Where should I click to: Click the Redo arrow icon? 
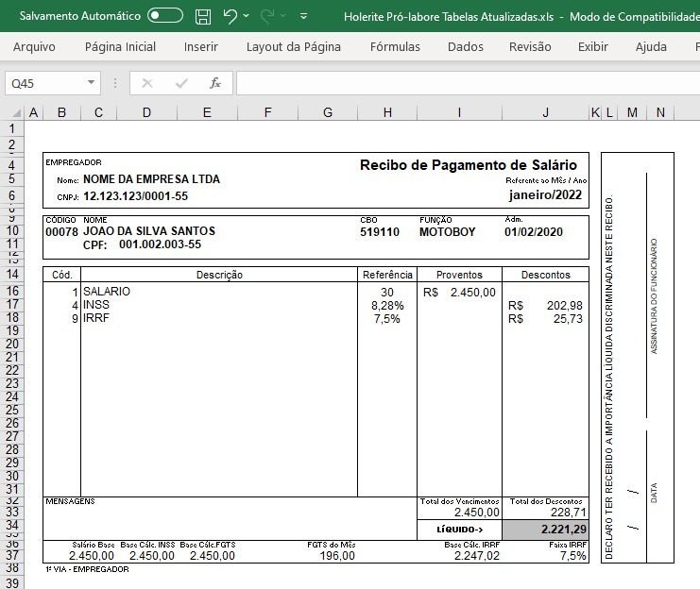(267, 16)
